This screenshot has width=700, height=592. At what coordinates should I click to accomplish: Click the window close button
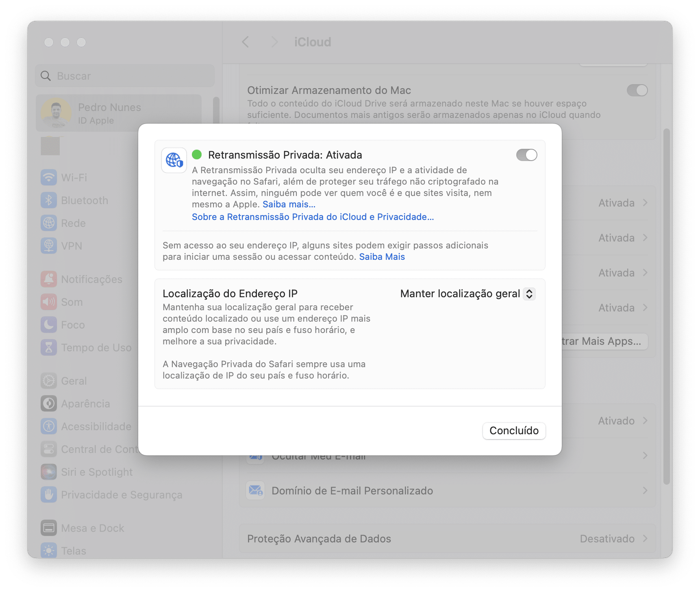(x=49, y=42)
